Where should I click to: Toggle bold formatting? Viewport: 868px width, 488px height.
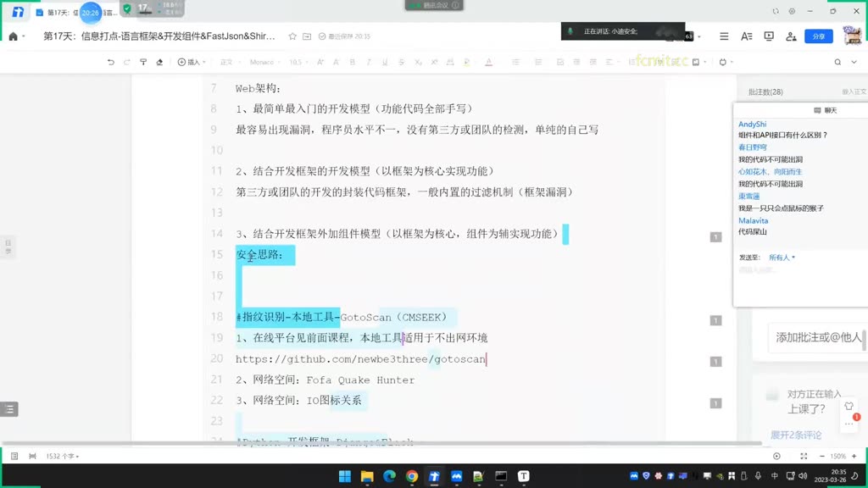352,62
